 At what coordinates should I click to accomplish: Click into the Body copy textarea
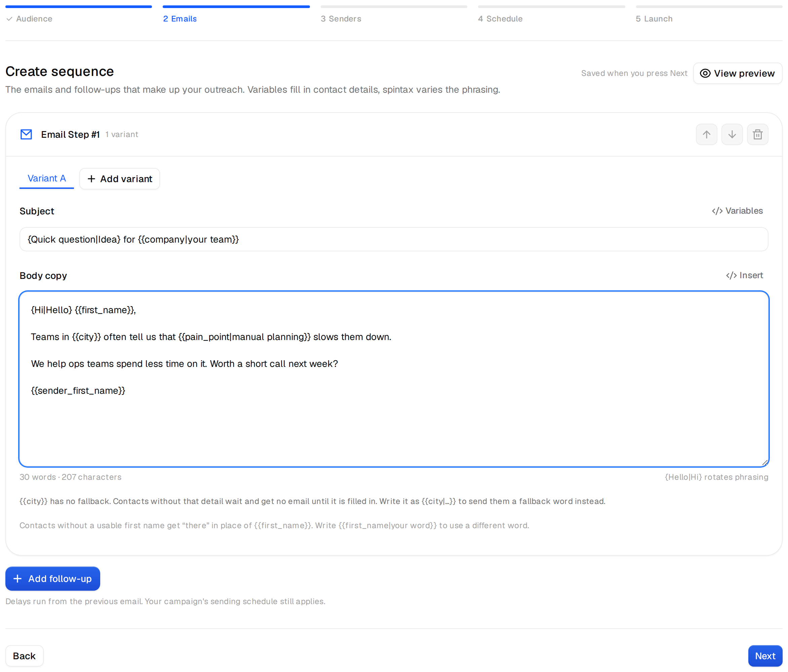click(394, 379)
